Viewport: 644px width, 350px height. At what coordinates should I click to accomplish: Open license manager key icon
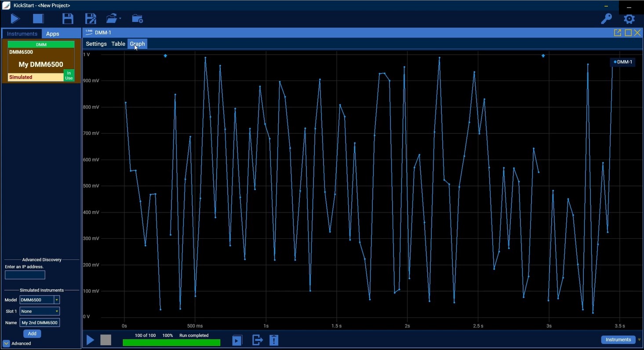pos(606,18)
